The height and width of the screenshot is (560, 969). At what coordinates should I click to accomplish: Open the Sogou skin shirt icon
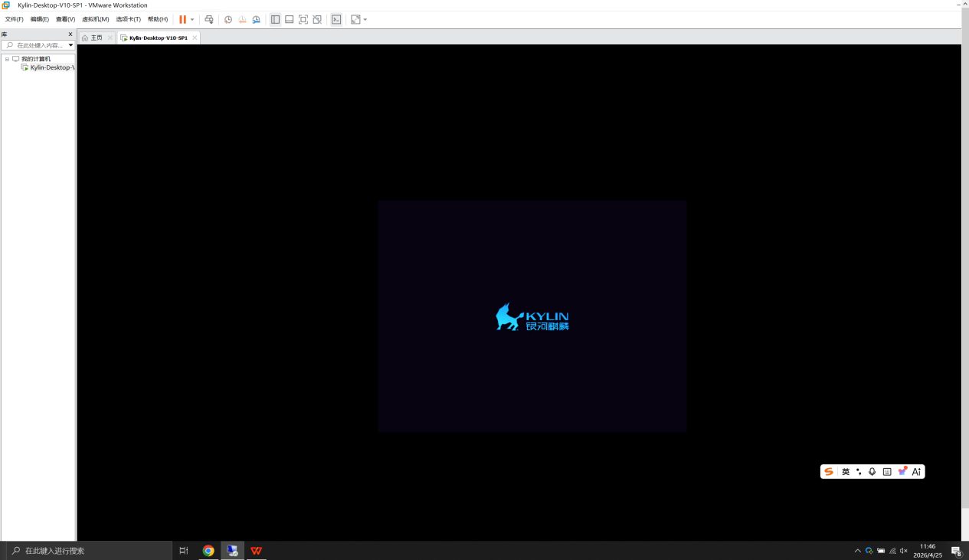[902, 471]
